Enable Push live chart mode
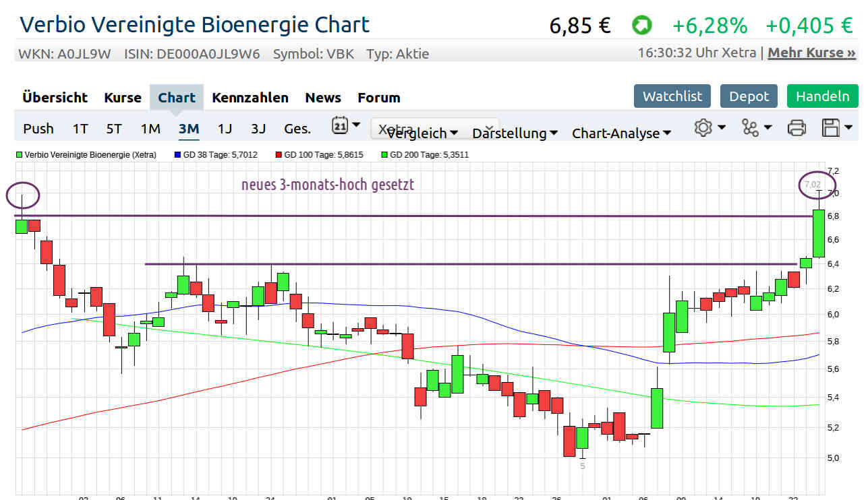 click(x=38, y=129)
